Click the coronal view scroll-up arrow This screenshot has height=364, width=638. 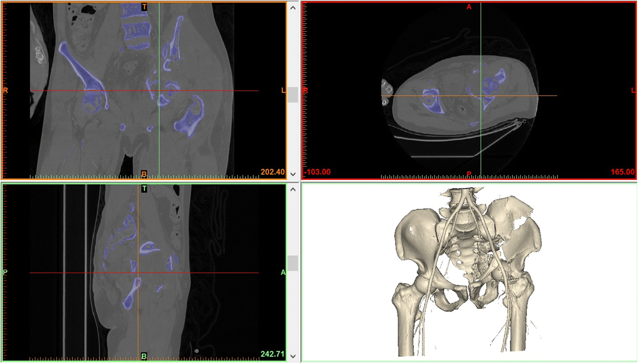[x=292, y=7]
